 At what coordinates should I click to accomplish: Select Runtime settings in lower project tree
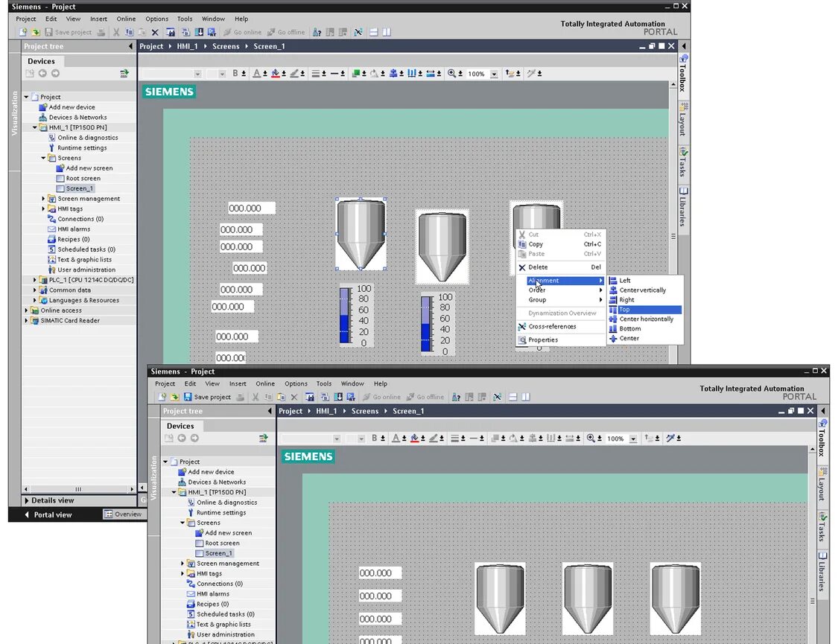point(221,513)
